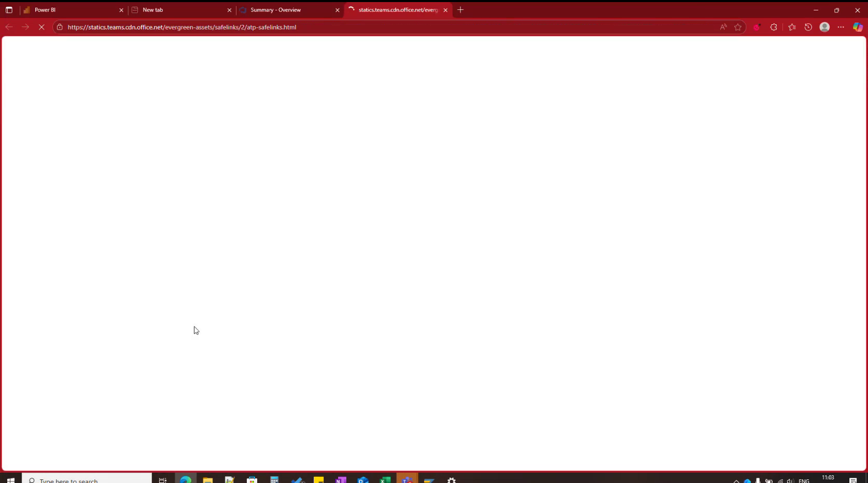Open the tab actions menu

8,9
